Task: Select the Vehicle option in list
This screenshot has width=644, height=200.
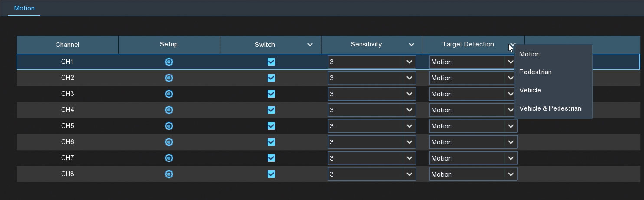Action: pos(530,90)
